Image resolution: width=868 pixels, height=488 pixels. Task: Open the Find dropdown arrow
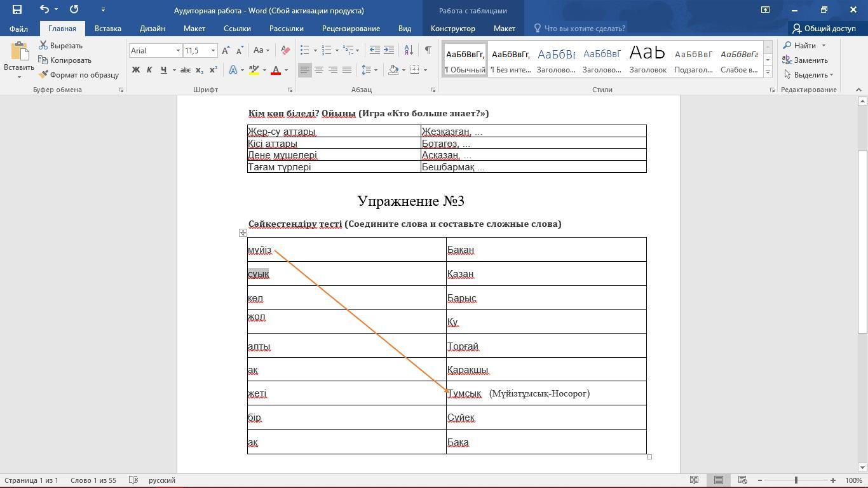[x=824, y=46]
